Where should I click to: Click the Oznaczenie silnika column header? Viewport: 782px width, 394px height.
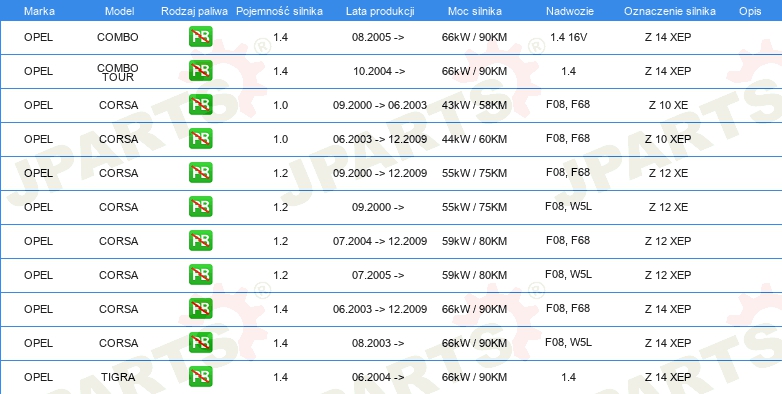(x=670, y=11)
